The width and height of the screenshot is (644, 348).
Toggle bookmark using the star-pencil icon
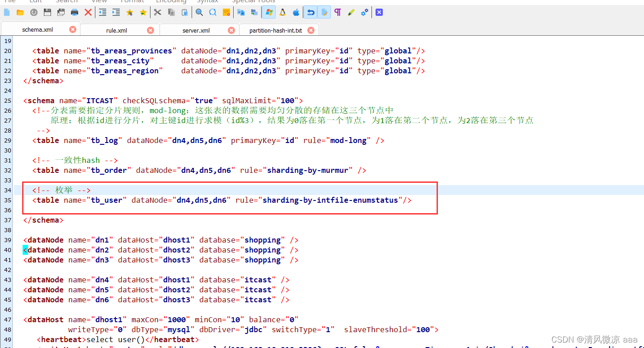[x=130, y=13]
